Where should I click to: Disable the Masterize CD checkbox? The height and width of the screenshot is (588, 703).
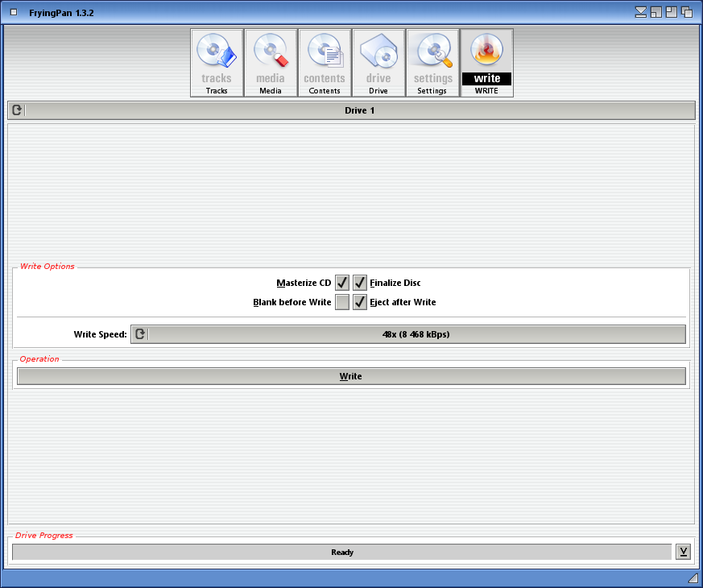[342, 283]
